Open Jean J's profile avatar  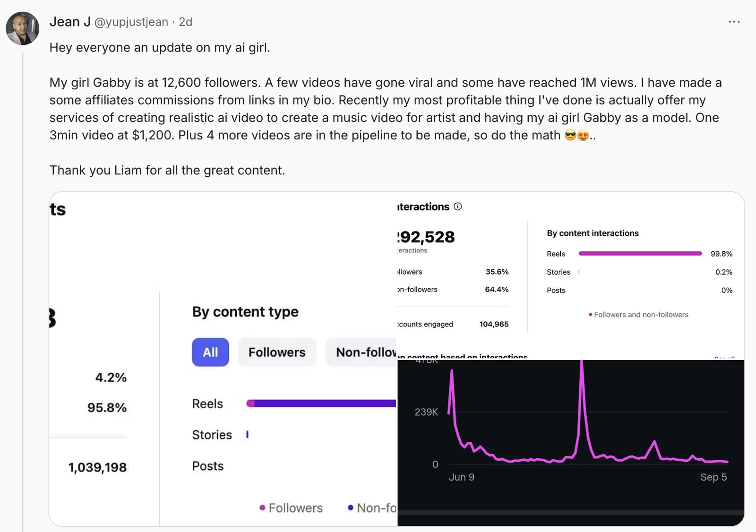point(22,28)
